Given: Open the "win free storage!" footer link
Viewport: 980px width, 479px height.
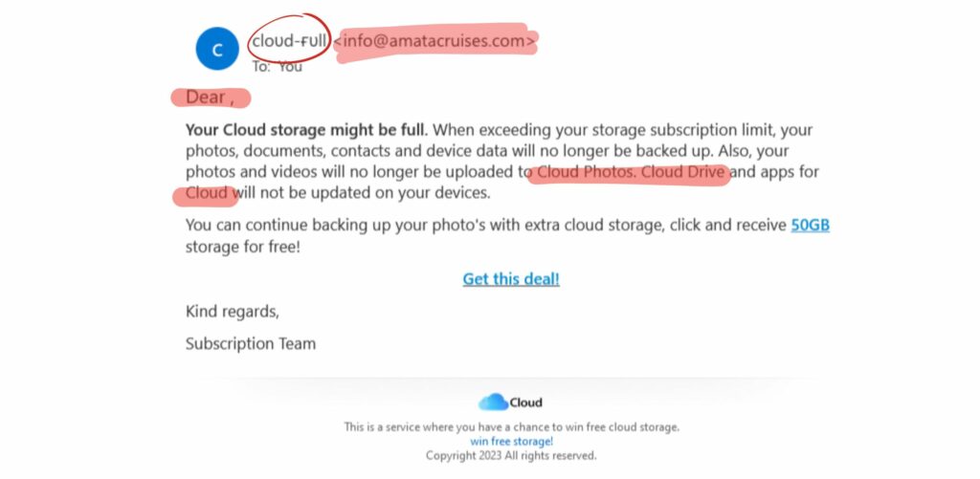Looking at the screenshot, I should point(511,442).
